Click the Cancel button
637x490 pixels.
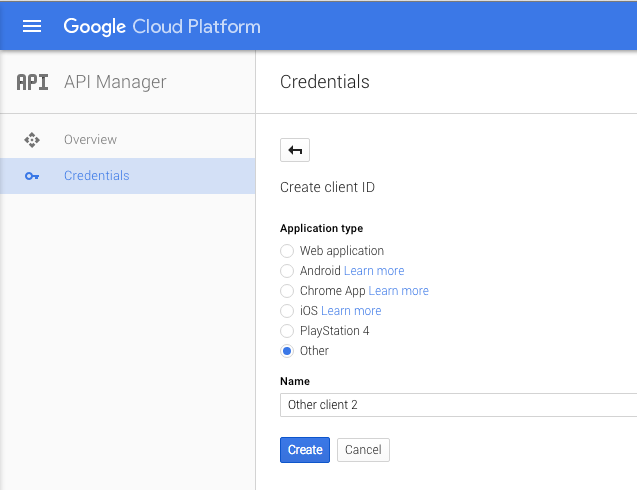click(363, 450)
